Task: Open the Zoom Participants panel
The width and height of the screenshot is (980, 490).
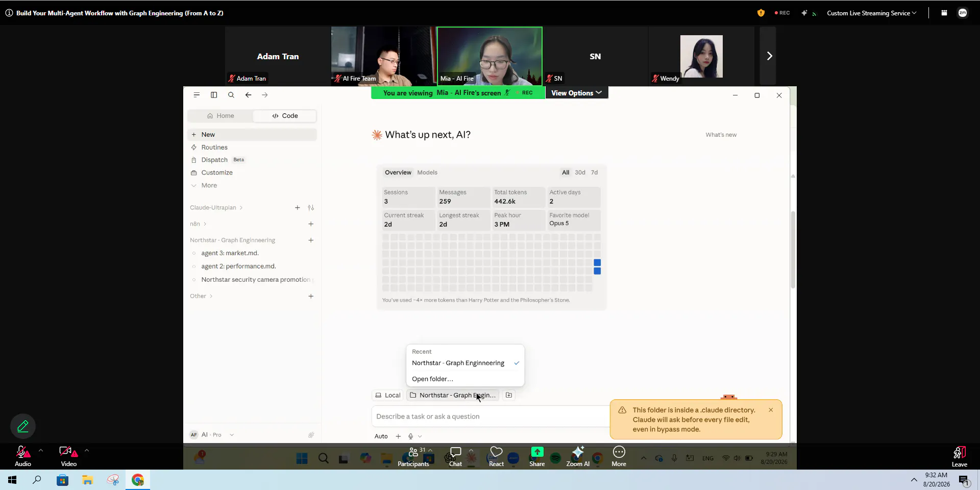Action: coord(413,457)
